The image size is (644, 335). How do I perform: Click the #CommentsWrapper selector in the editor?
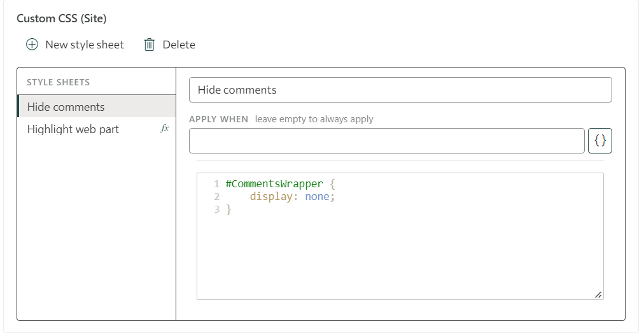[x=274, y=183]
